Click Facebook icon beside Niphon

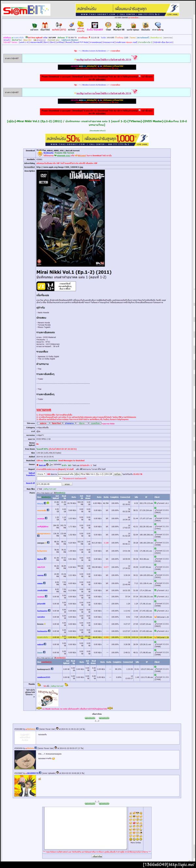pos(45,559)
